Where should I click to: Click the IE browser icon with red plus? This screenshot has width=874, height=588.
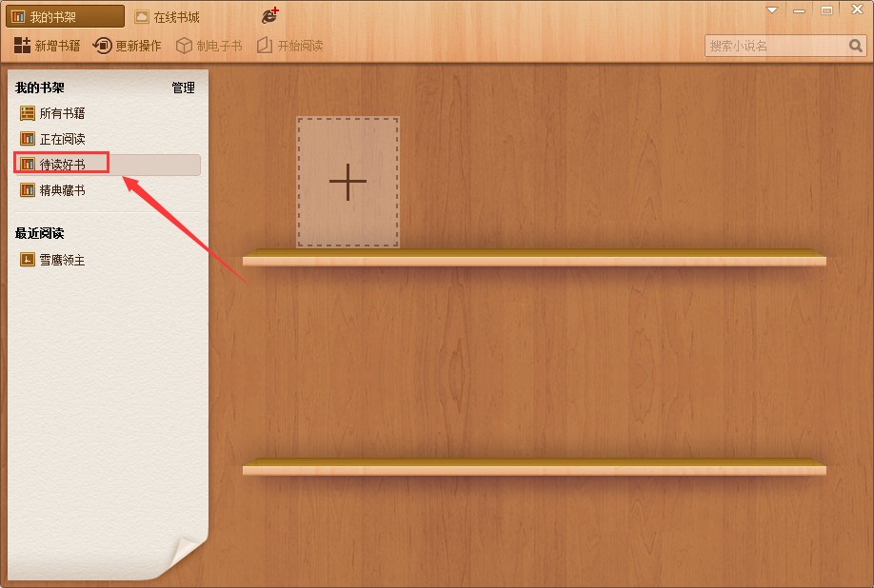(270, 15)
